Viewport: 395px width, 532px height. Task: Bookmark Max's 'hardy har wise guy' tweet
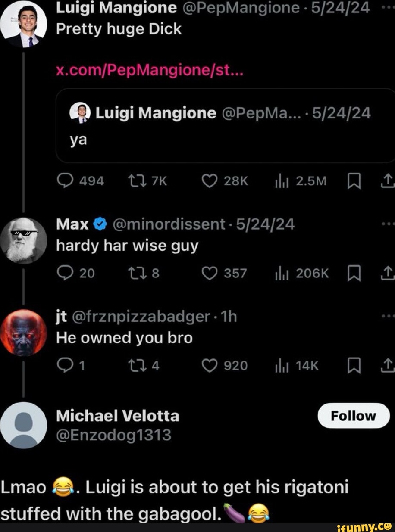354,274
